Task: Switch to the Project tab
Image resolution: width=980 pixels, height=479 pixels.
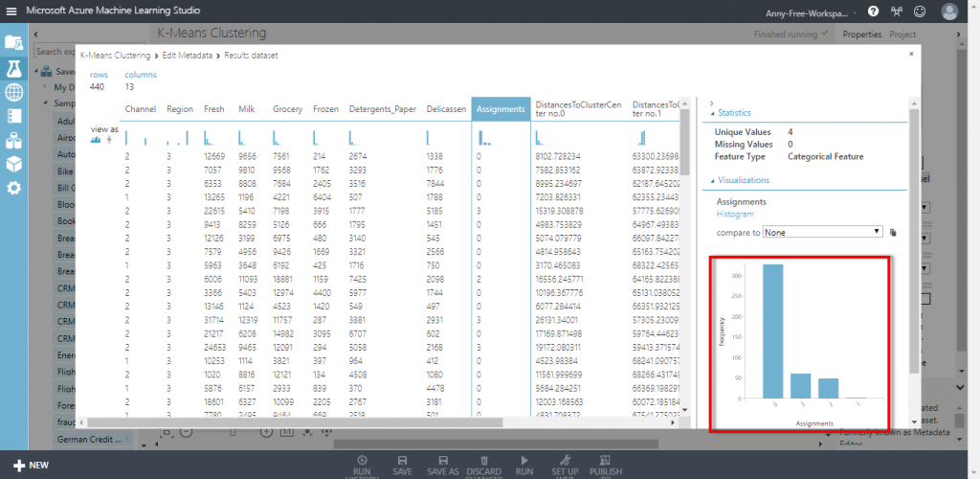Action: tap(902, 34)
